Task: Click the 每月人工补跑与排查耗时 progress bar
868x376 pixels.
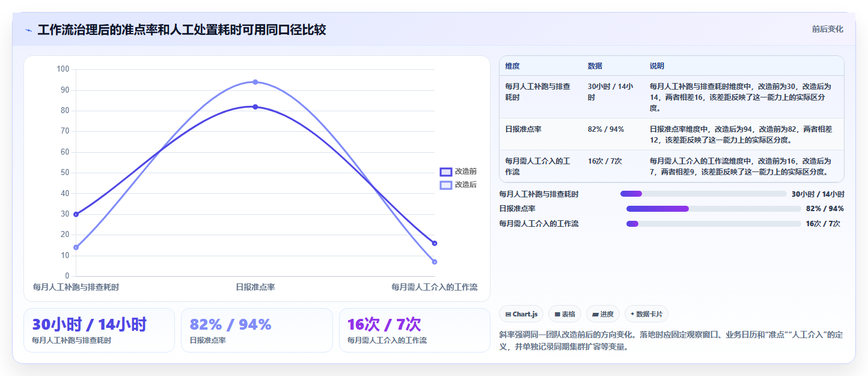Action: point(703,194)
